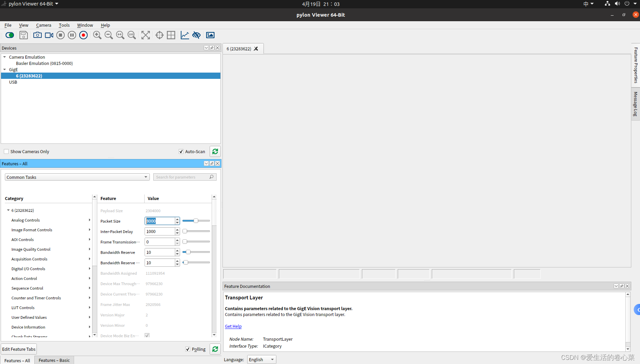Open the network status tray icon
Image resolution: width=640 pixels, height=364 pixels.
point(607,4)
